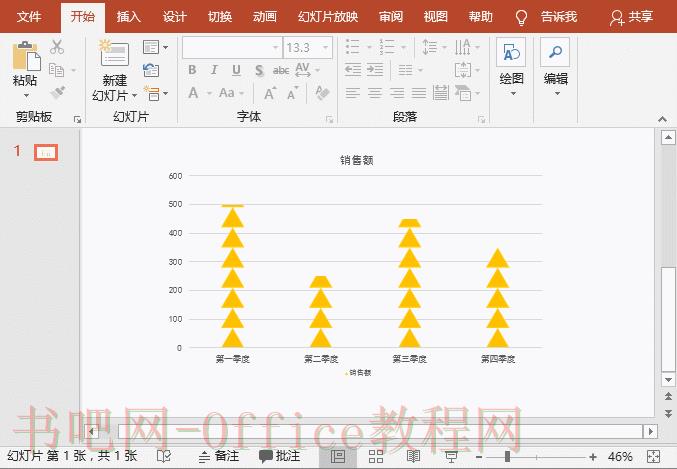Open the New Slide dropdown arrow

[135, 95]
